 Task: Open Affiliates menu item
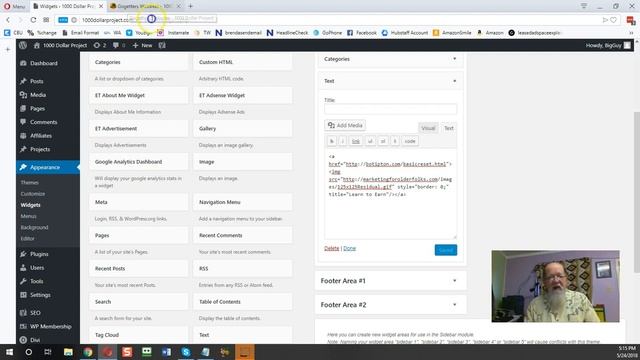(41, 136)
